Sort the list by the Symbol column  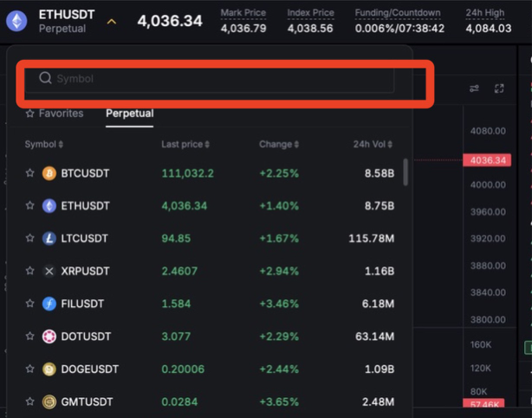[x=44, y=144]
